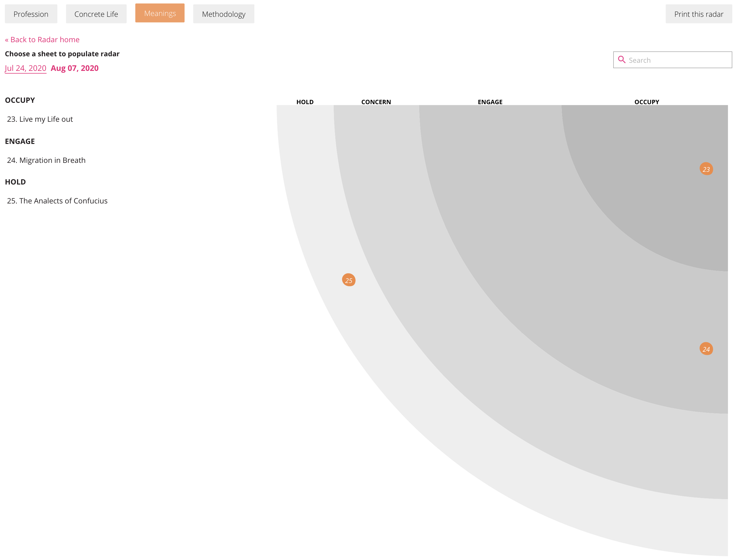
Task: Select the Meanings quadrant tab
Action: (160, 13)
